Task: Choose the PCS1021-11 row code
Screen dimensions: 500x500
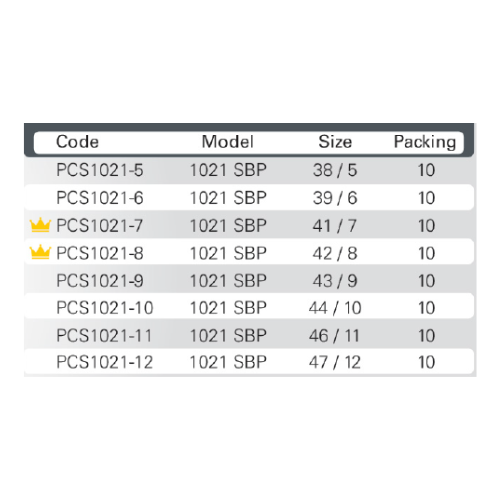Action: click(104, 335)
